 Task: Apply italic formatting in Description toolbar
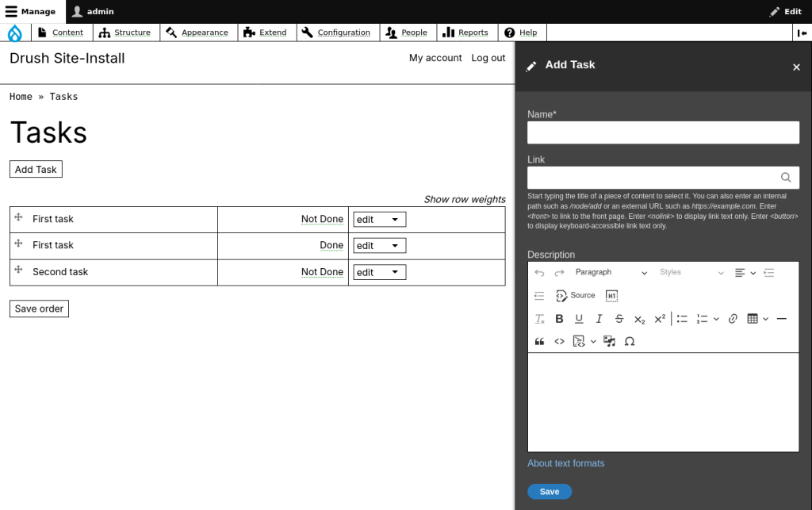coord(599,319)
